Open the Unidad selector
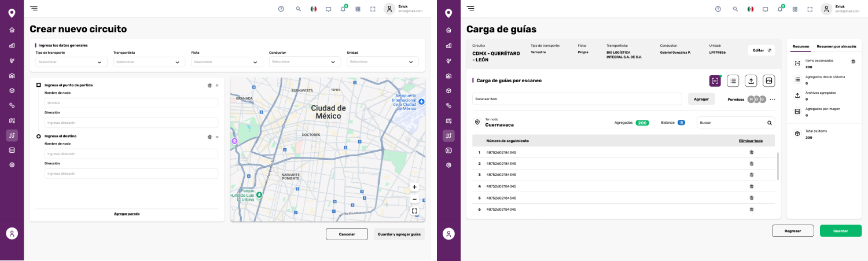This screenshot has width=868, height=261. pyautogui.click(x=382, y=62)
